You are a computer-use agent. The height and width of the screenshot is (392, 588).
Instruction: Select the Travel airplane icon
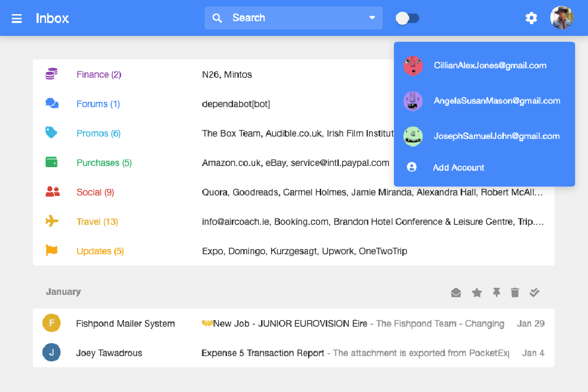(51, 221)
